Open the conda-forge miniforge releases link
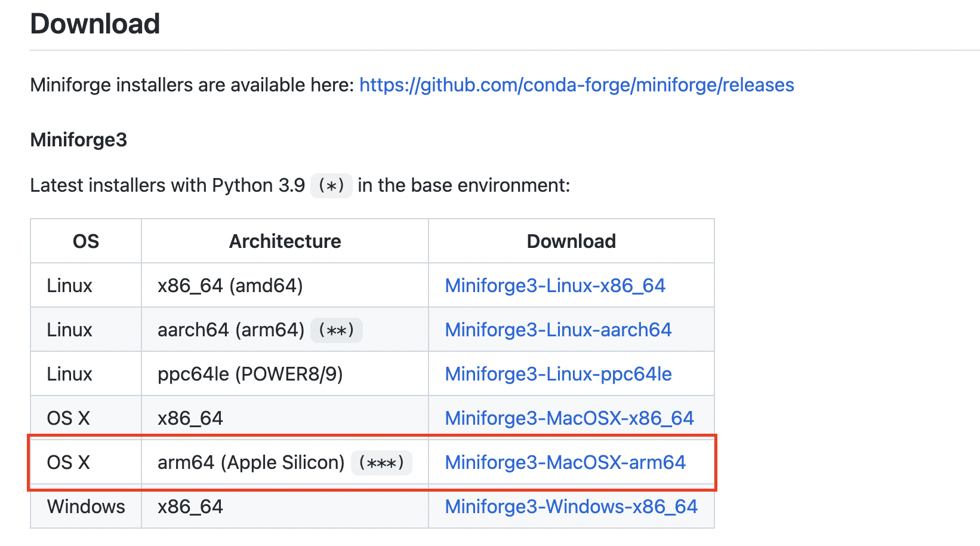This screenshot has height=546, width=980. coord(576,85)
